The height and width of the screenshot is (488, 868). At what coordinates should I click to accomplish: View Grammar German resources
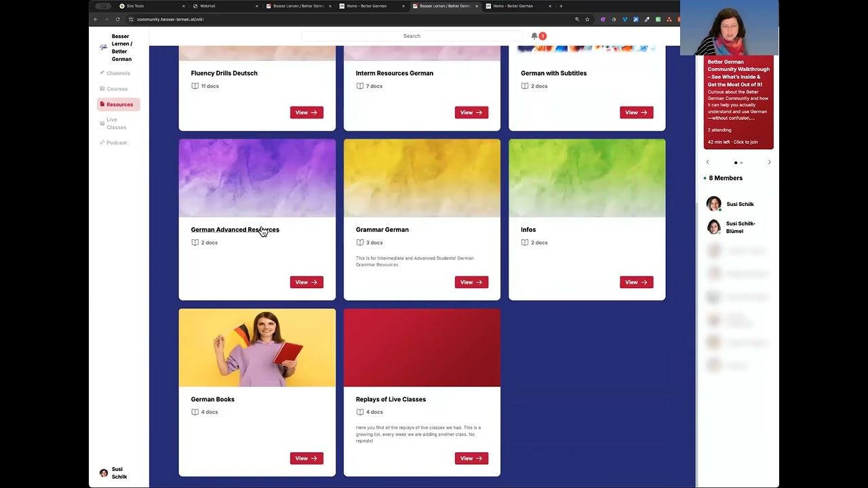click(471, 282)
